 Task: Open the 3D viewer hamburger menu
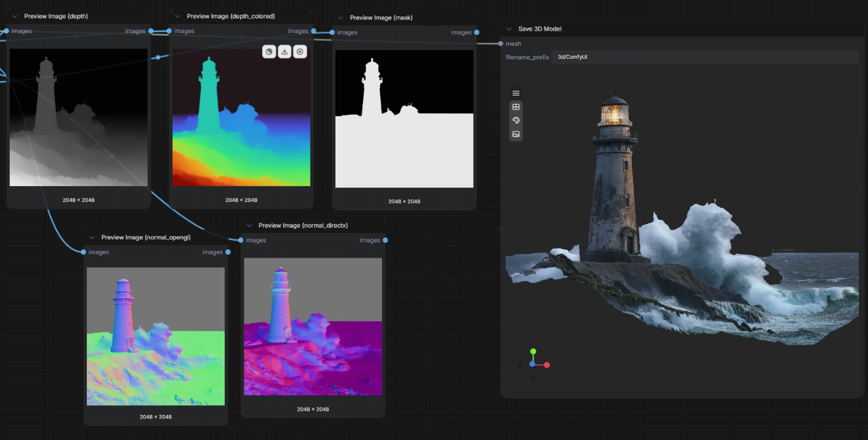pos(516,93)
